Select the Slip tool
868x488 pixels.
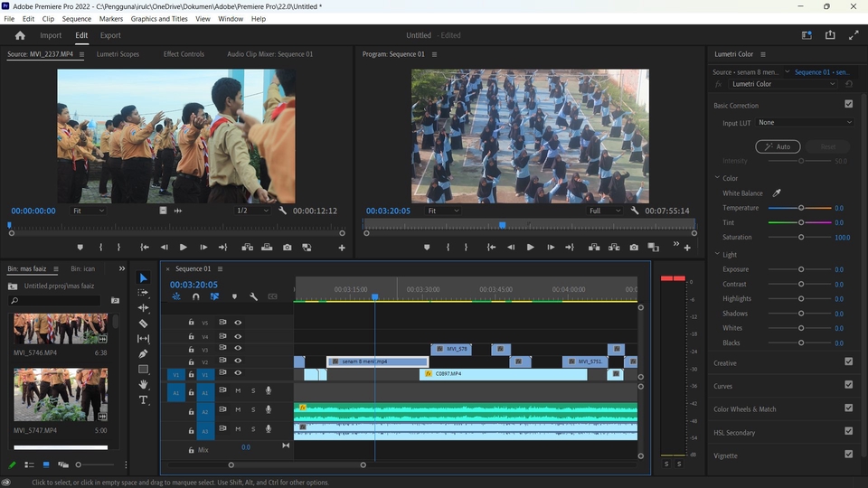tap(144, 339)
